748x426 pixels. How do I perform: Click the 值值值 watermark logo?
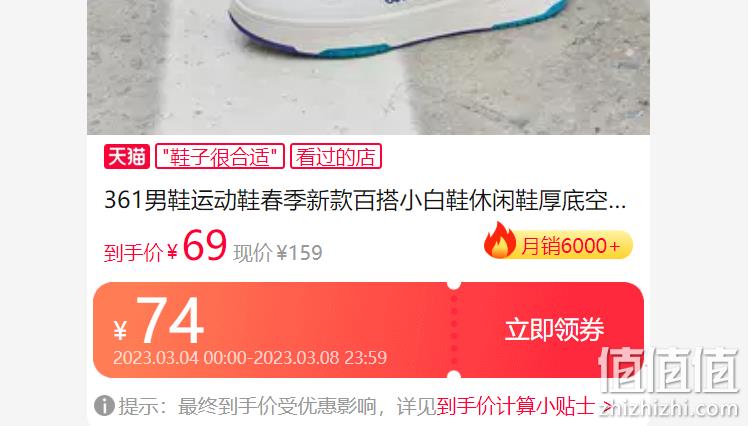tap(669, 371)
